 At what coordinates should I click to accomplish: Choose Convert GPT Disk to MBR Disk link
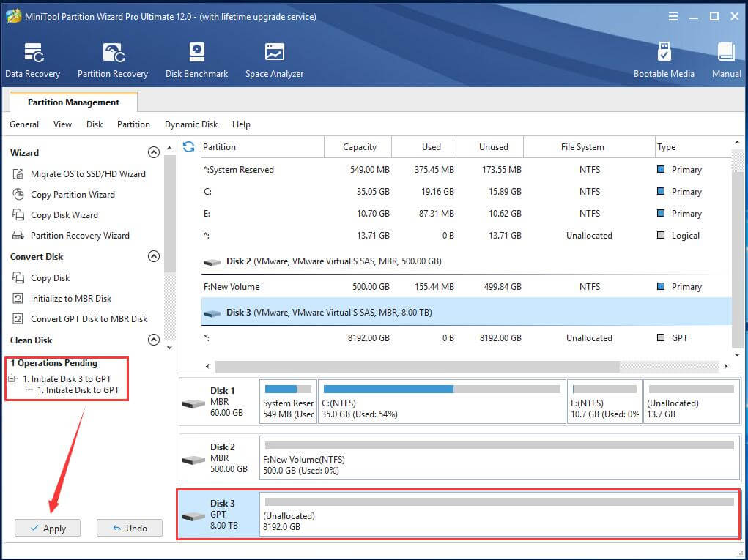click(89, 319)
